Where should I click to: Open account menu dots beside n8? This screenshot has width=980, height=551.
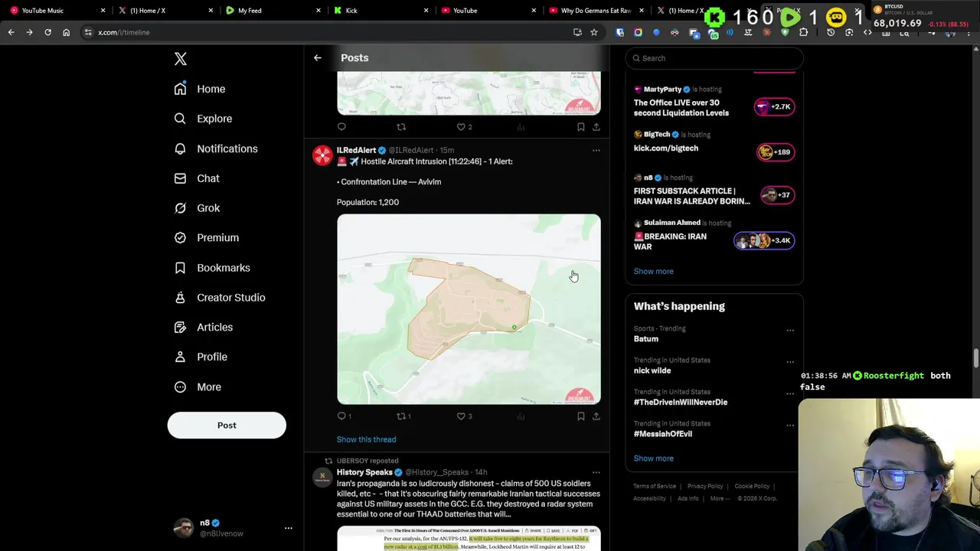point(289,528)
